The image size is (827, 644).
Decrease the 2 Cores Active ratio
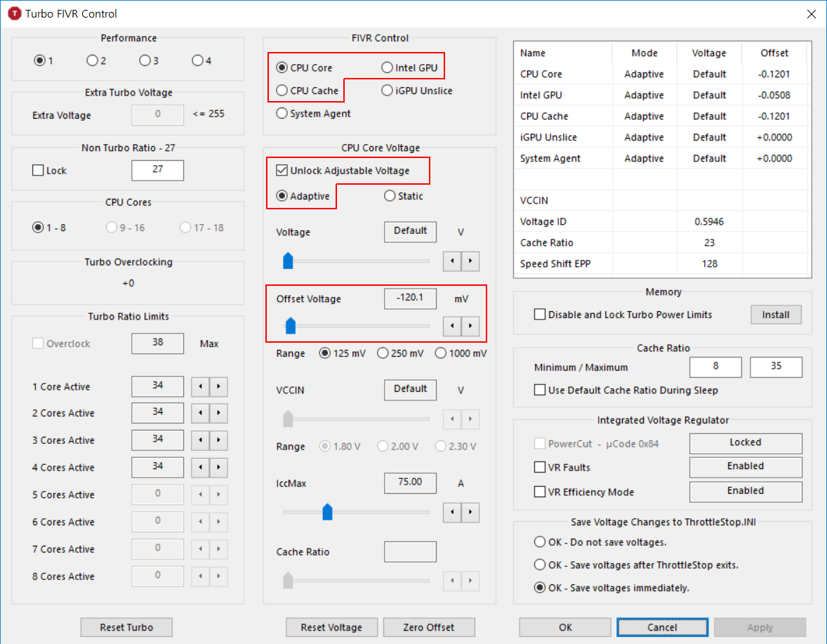click(200, 413)
